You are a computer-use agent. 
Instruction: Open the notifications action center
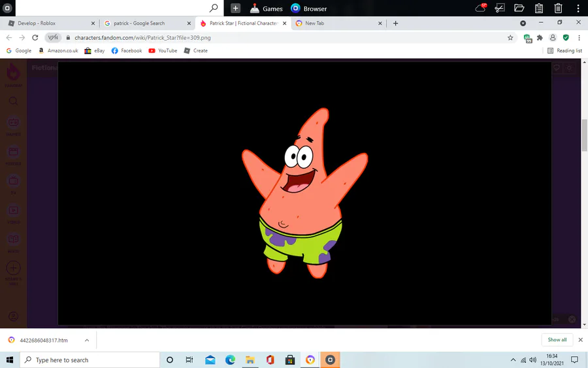pos(574,360)
